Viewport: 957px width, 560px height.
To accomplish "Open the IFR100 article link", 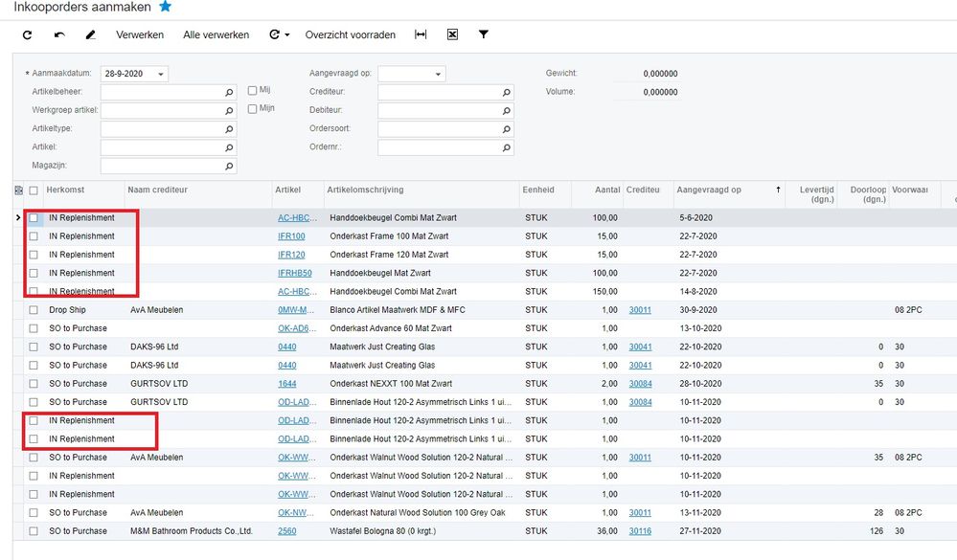I will coord(291,236).
